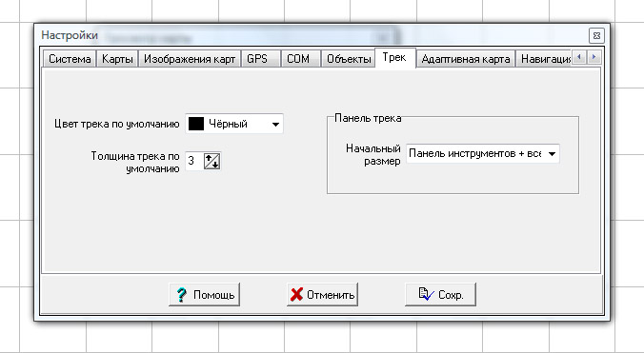
Task: Click the Помощь button
Action: click(205, 294)
